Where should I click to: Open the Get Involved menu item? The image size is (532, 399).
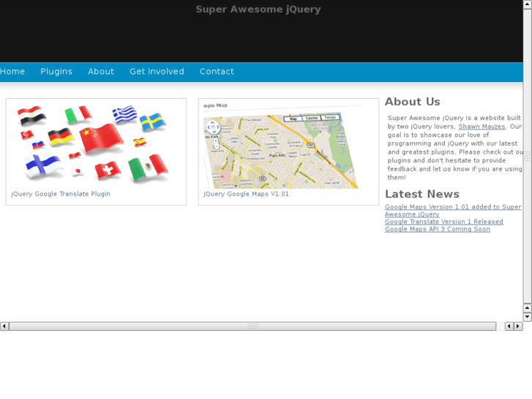[x=157, y=72]
